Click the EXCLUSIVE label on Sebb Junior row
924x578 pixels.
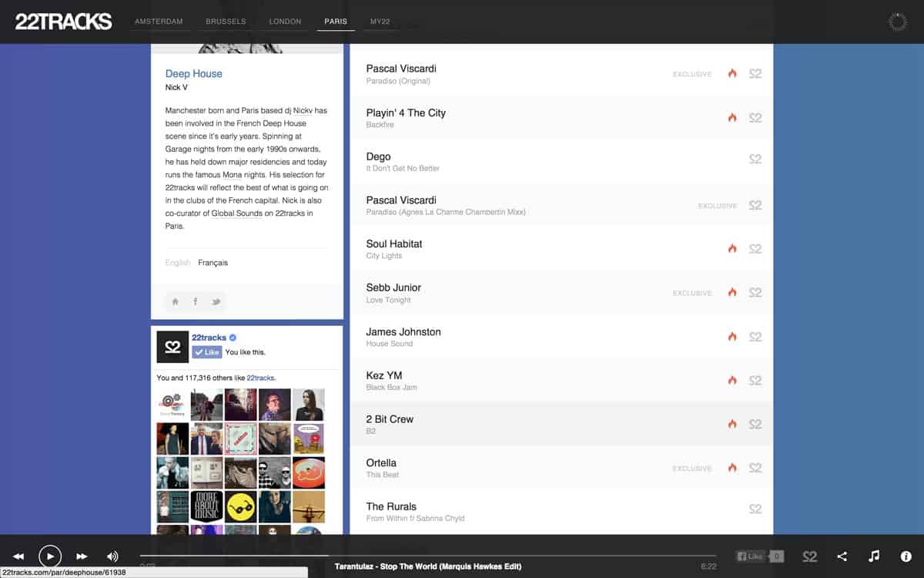(x=692, y=294)
